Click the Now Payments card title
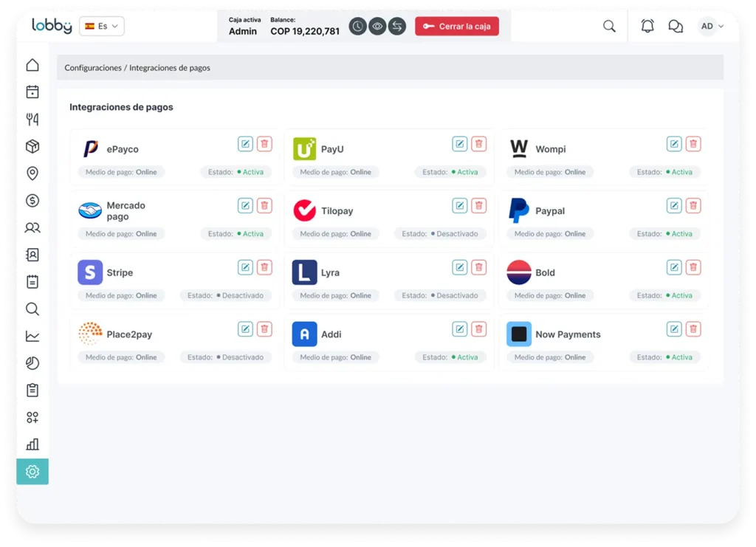 click(568, 334)
